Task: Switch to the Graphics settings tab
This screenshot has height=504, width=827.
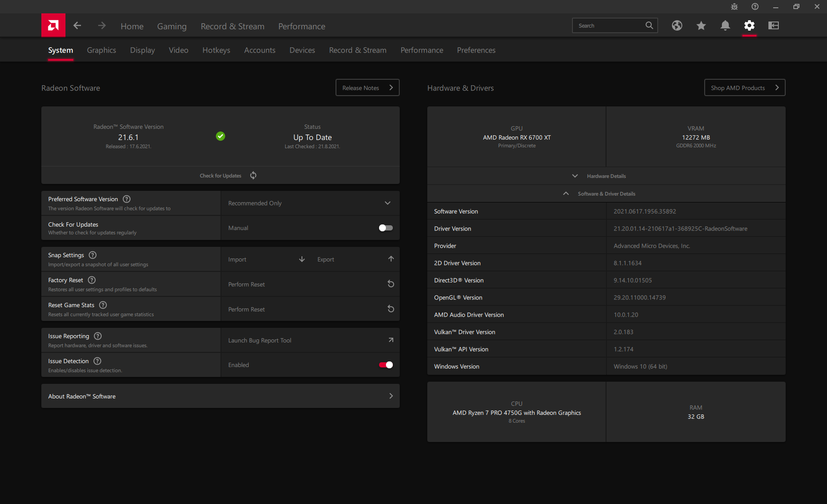Action: tap(101, 50)
